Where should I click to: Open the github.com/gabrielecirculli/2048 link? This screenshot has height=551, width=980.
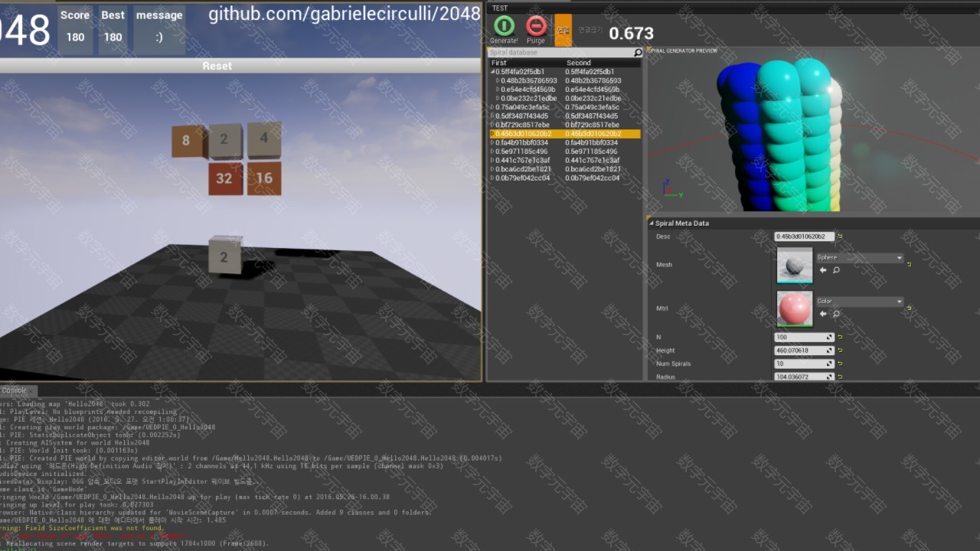345,14
